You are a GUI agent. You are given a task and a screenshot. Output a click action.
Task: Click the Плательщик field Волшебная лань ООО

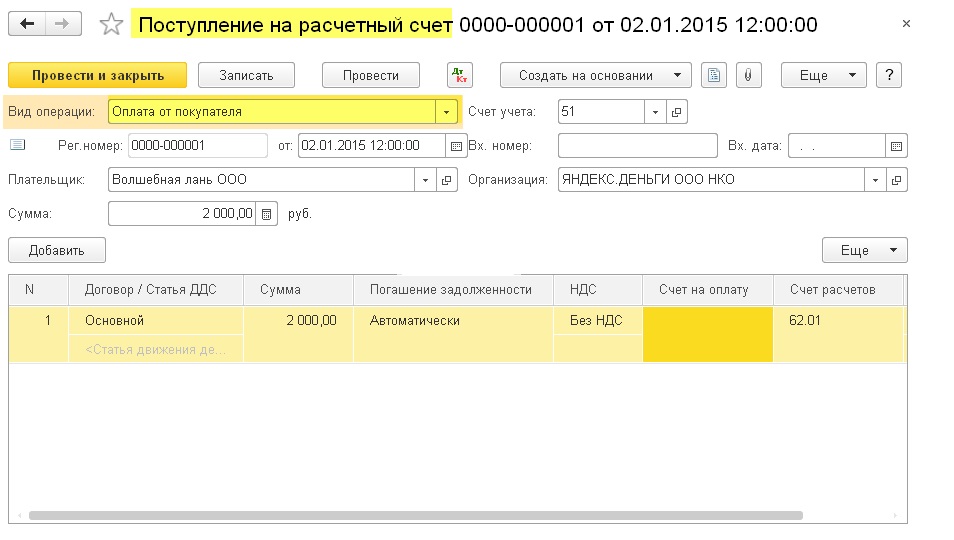[262, 180]
